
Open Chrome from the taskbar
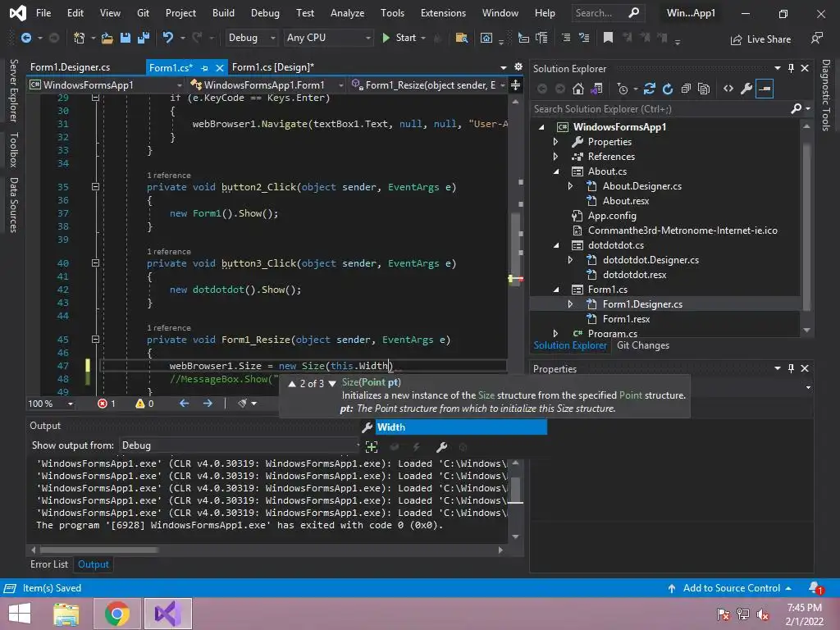[x=116, y=614]
